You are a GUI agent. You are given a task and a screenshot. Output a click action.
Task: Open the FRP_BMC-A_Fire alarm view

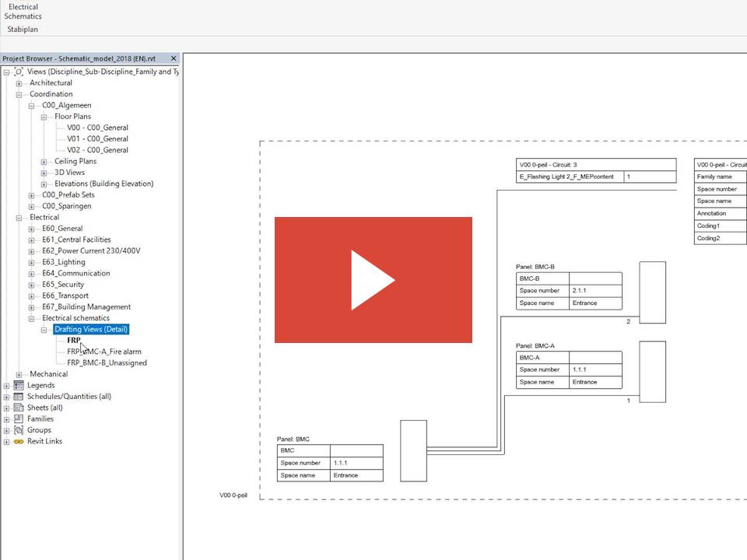coord(103,352)
